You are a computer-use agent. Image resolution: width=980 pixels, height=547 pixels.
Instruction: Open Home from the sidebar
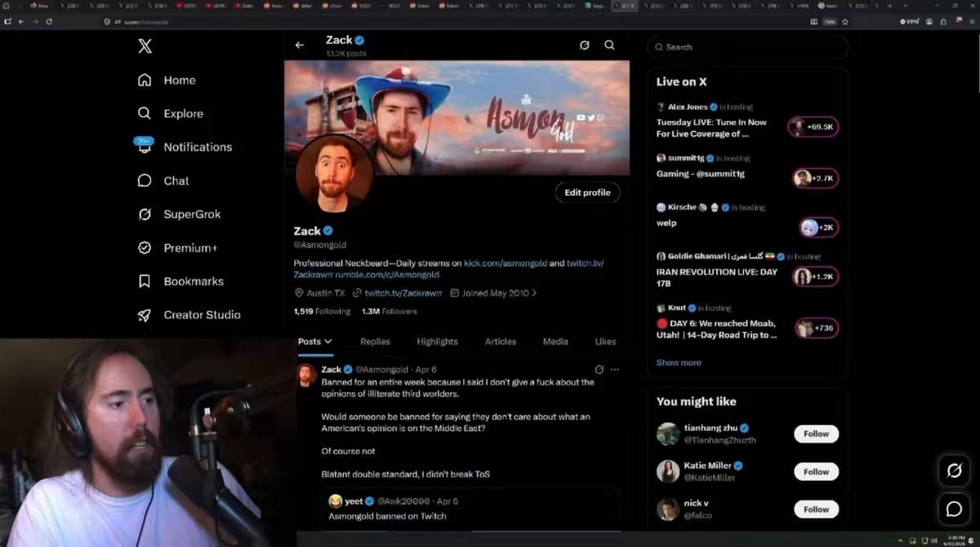(167, 80)
